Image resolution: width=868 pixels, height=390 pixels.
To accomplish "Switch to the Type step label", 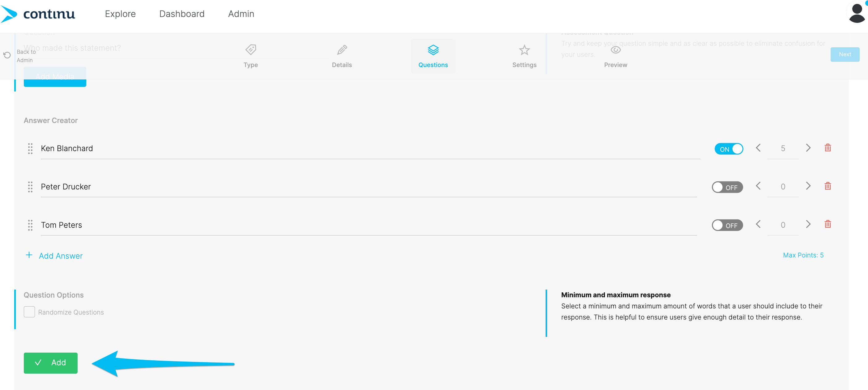I will (251, 65).
